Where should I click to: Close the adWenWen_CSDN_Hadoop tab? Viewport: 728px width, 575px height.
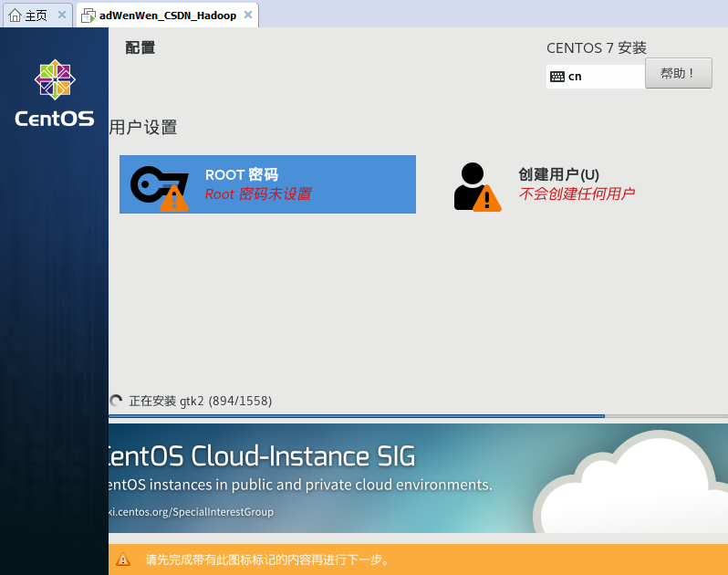point(248,15)
